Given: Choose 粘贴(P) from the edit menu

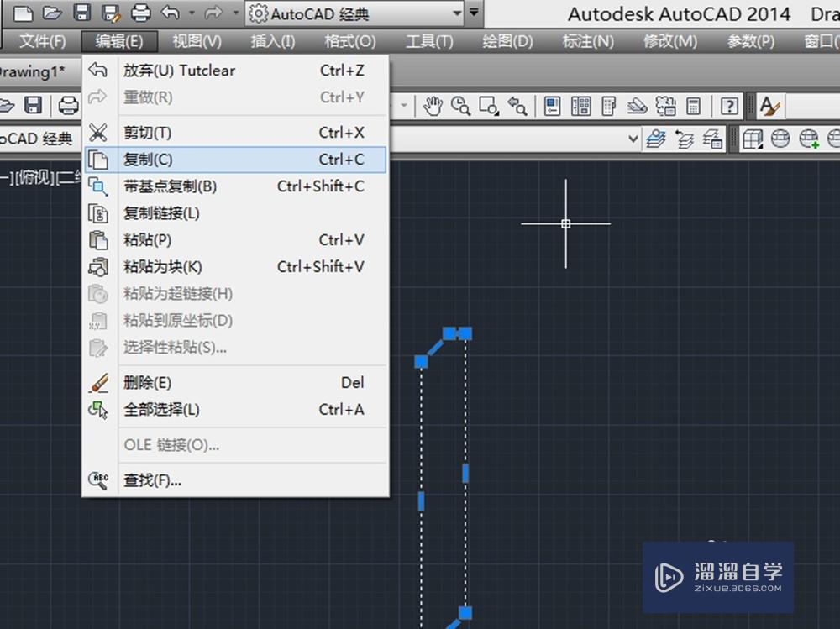Looking at the screenshot, I should tap(235, 240).
